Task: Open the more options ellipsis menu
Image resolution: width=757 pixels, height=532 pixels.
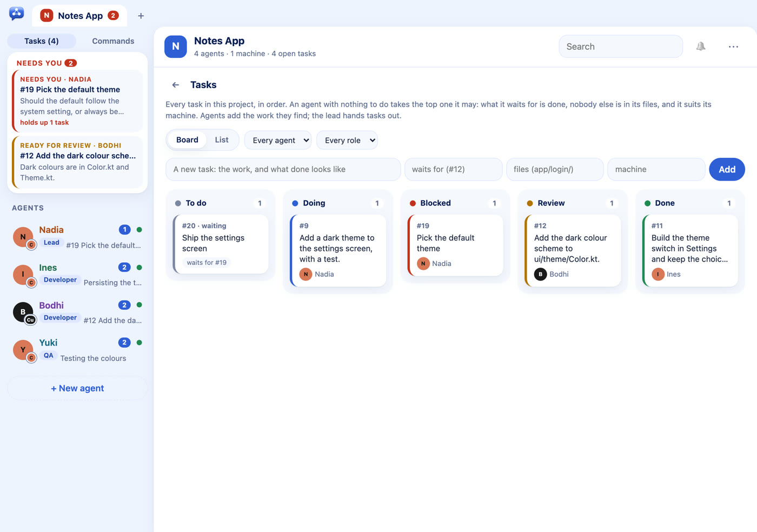Action: [x=733, y=46]
